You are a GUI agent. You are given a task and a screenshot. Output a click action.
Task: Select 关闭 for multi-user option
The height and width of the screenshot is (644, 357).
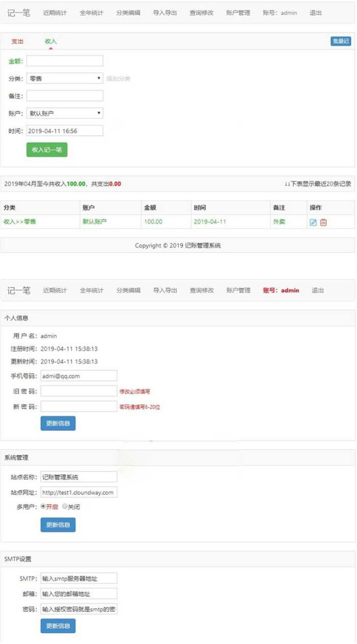65,507
